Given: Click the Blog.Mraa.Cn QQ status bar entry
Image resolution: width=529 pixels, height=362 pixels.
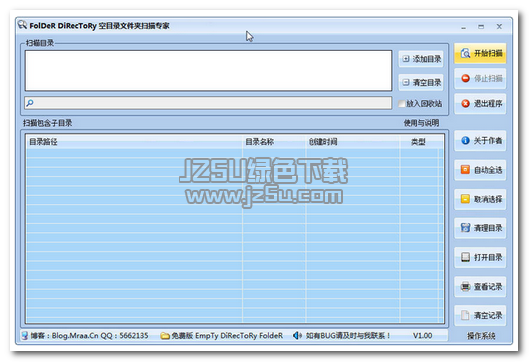Looking at the screenshot, I should (89, 336).
